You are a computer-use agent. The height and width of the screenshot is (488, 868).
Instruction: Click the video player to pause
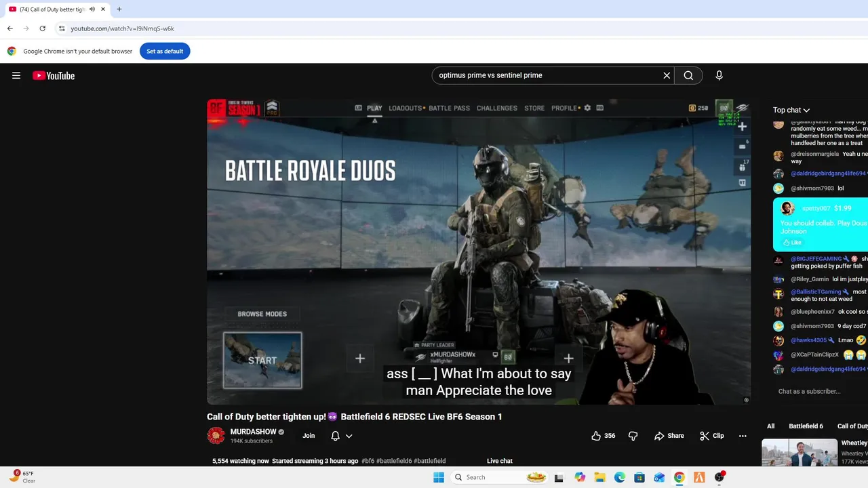(x=478, y=251)
